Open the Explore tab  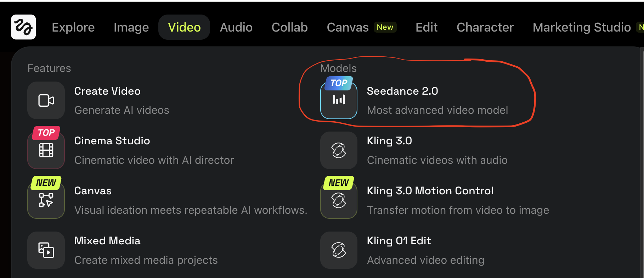click(x=73, y=27)
